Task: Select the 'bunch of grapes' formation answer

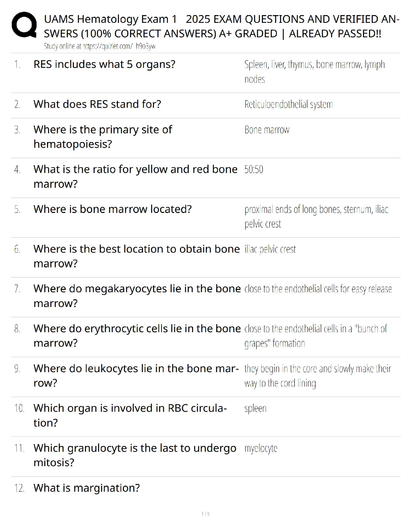Action: click(316, 336)
